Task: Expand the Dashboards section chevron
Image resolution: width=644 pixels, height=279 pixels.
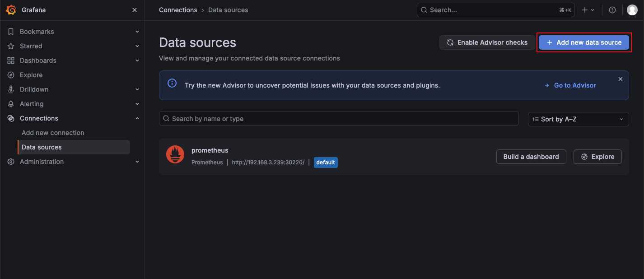Action: pyautogui.click(x=137, y=60)
